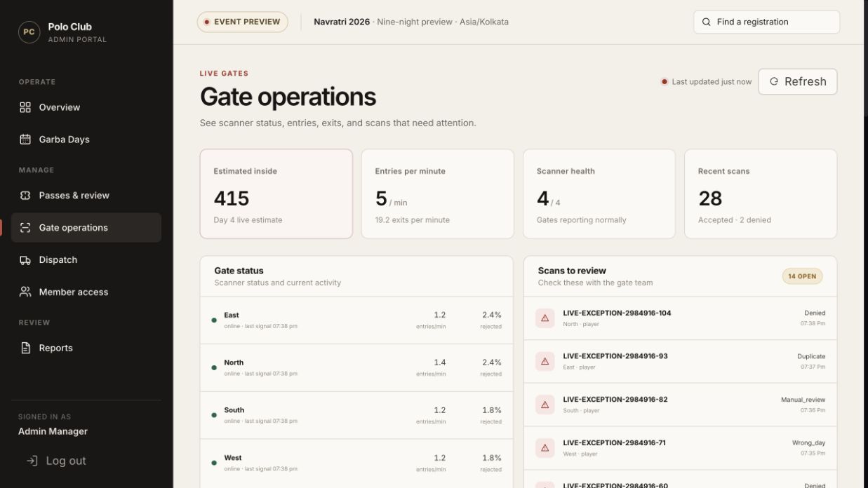Open the Recent scans card
Viewport: 868px width, 488px height.
[x=761, y=194]
